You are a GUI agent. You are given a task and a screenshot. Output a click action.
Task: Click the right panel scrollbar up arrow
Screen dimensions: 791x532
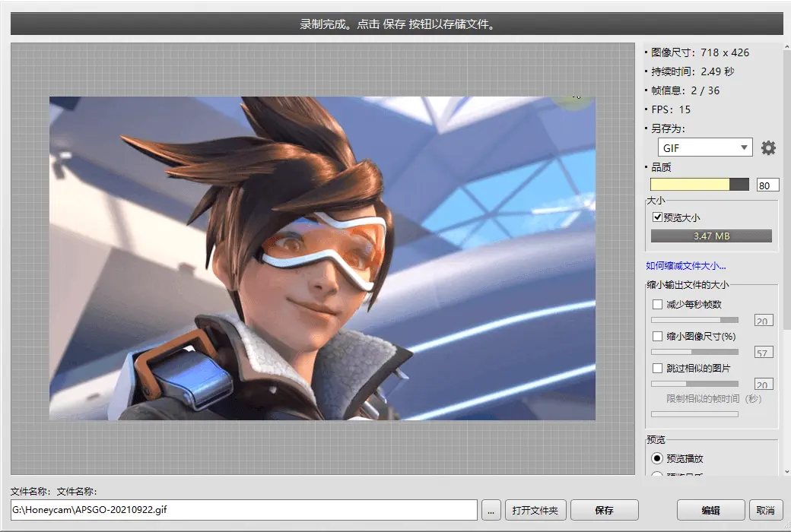point(787,47)
